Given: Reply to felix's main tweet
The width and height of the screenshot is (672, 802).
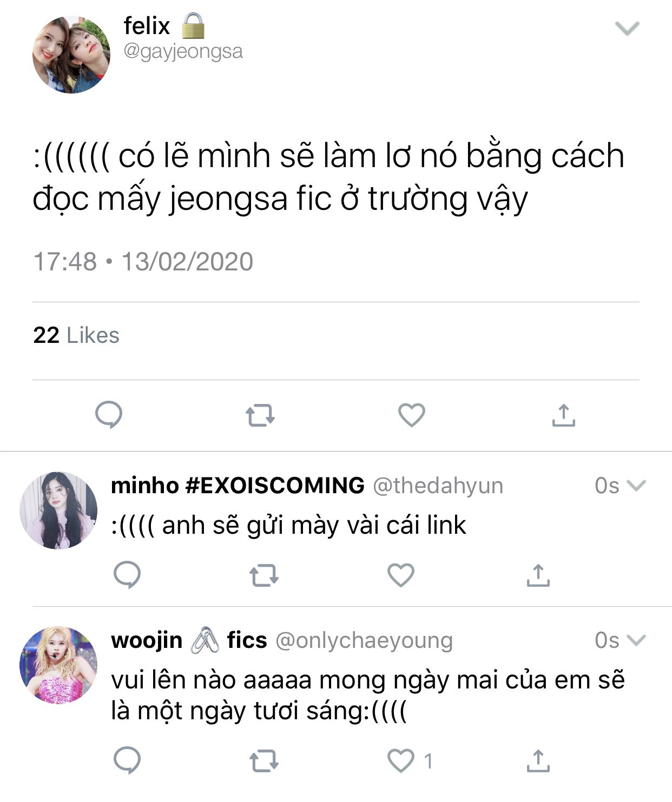Looking at the screenshot, I should click(109, 415).
